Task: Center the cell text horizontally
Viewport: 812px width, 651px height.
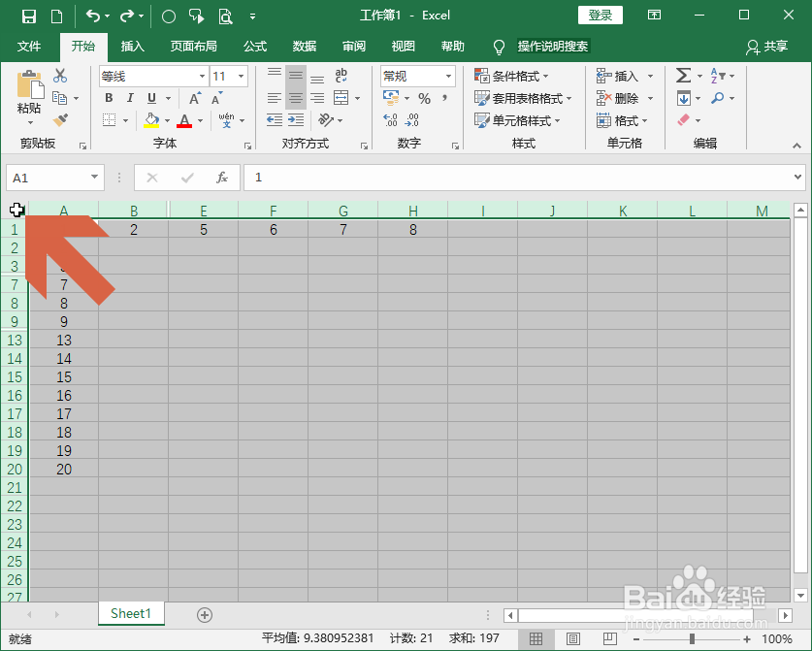Action: 296,98
